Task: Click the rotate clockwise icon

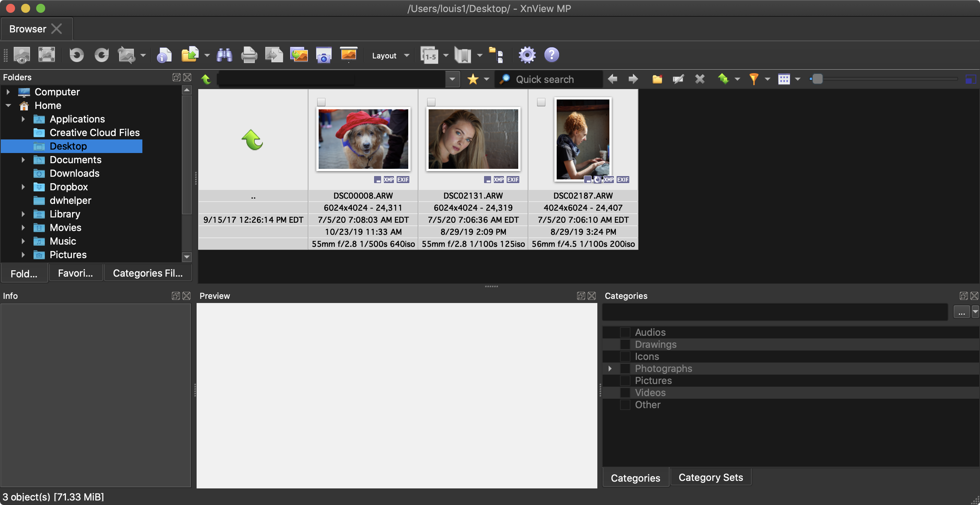Action: (102, 55)
